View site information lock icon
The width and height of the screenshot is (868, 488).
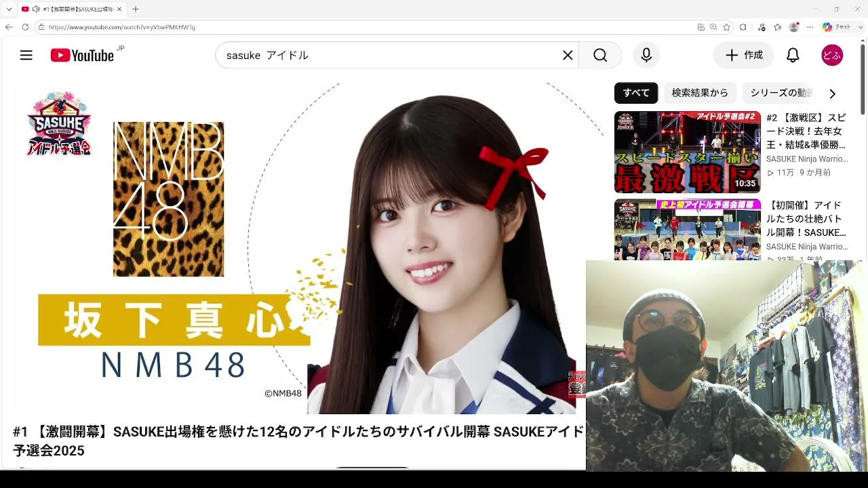tap(41, 27)
